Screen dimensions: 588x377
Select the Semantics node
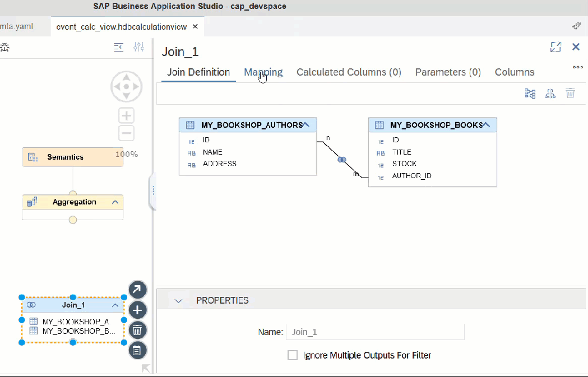(73, 157)
